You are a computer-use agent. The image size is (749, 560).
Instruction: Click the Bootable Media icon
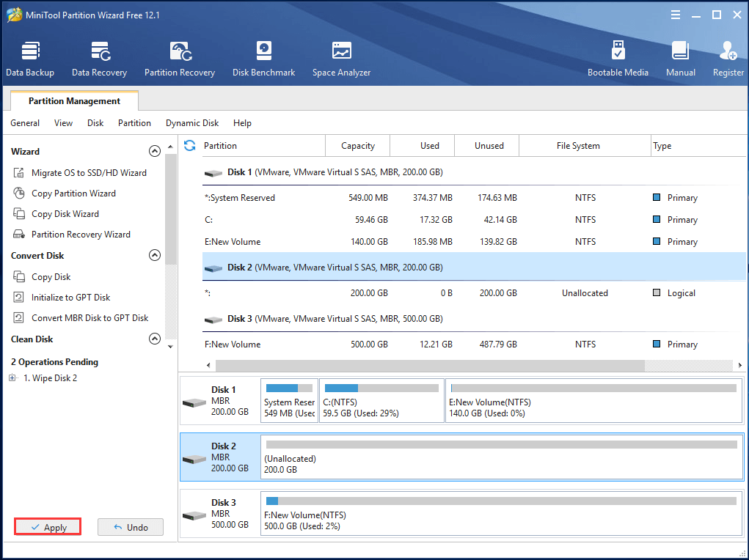pos(618,58)
